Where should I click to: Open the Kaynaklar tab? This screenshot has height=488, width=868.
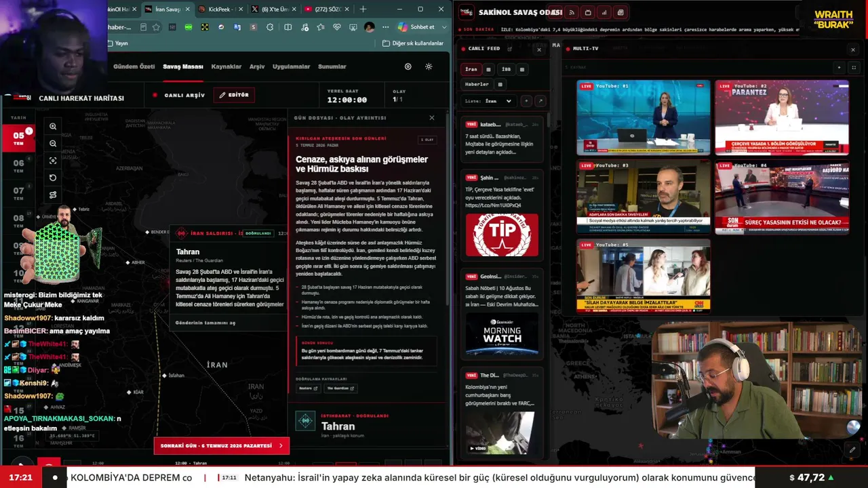[x=226, y=66]
